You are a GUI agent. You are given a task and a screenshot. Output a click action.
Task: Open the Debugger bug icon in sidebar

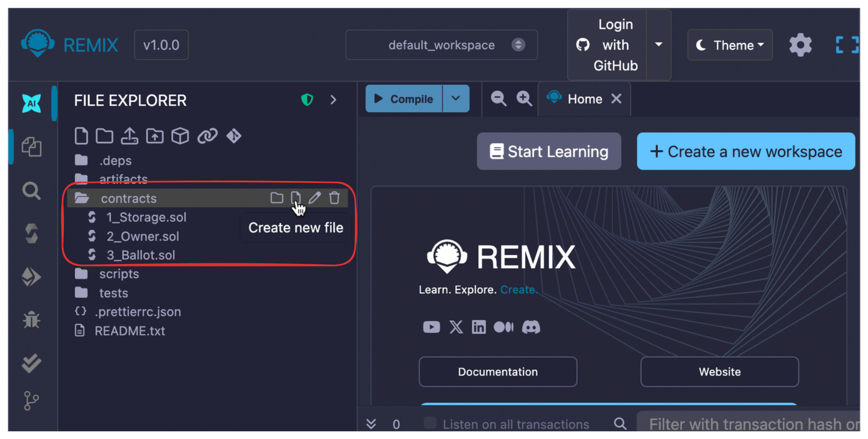pyautogui.click(x=31, y=319)
